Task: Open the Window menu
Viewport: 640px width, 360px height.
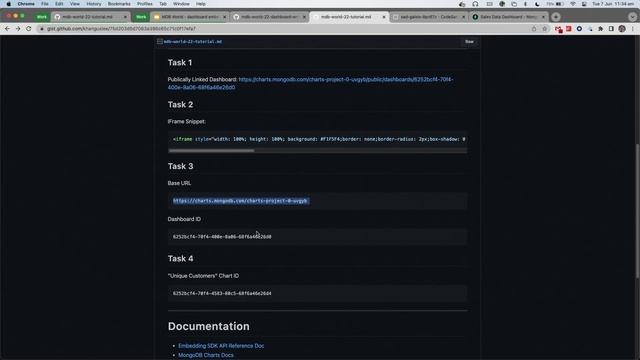Action: point(181,4)
